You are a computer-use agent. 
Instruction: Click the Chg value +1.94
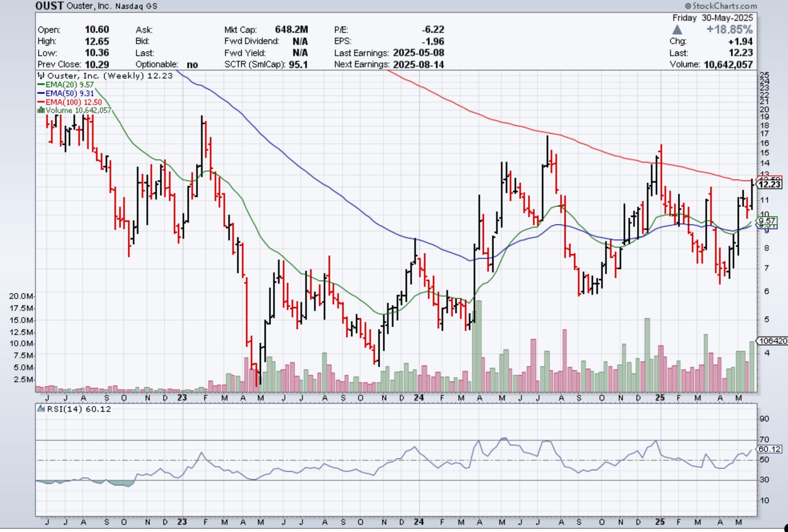(740, 41)
